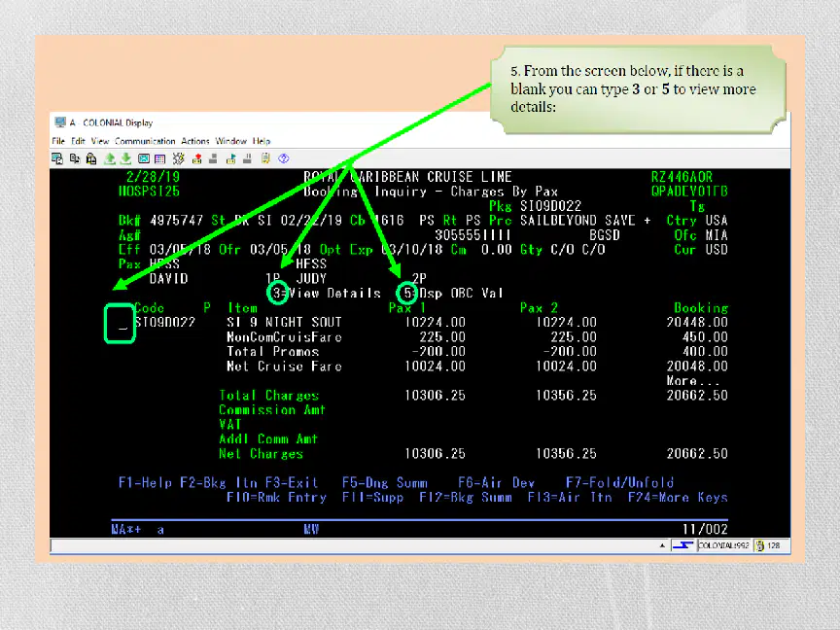Open the Window menu
This screenshot has height=630, width=840.
(230, 141)
